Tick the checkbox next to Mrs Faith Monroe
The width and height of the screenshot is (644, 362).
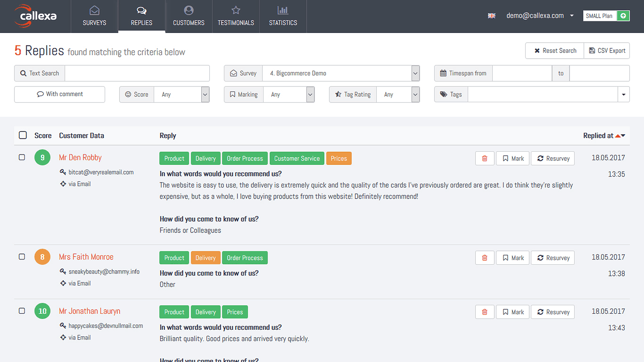tap(22, 257)
